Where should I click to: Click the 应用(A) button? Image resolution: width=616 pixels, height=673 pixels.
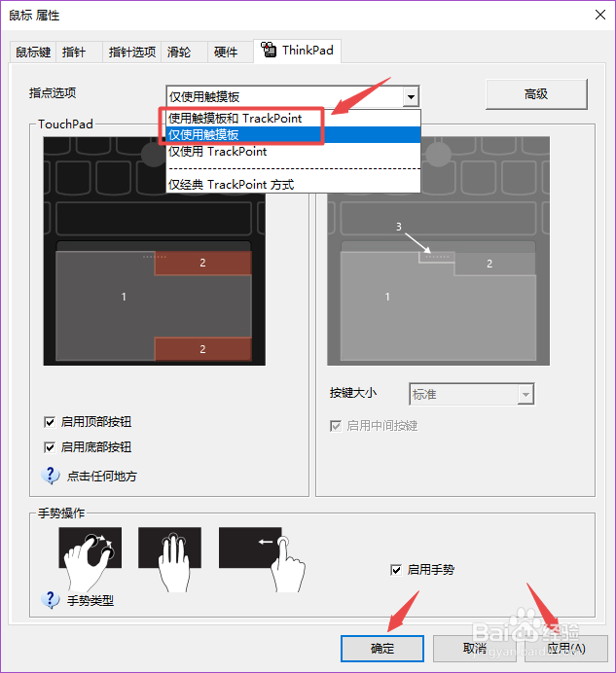click(x=566, y=649)
